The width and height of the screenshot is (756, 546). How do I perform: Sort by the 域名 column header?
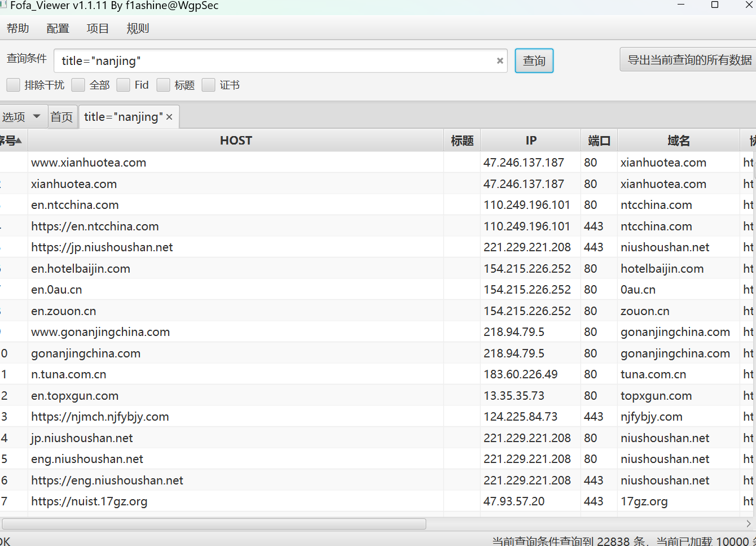coord(679,141)
